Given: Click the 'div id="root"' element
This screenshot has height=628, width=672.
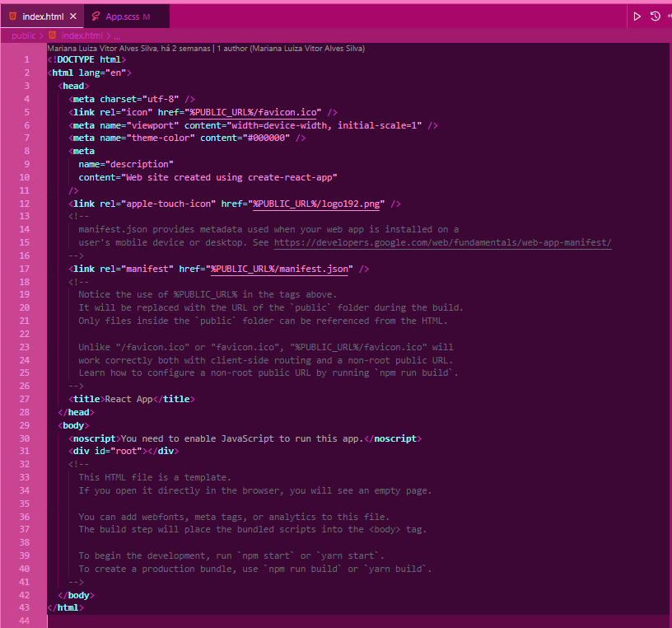Looking at the screenshot, I should click(x=124, y=452).
